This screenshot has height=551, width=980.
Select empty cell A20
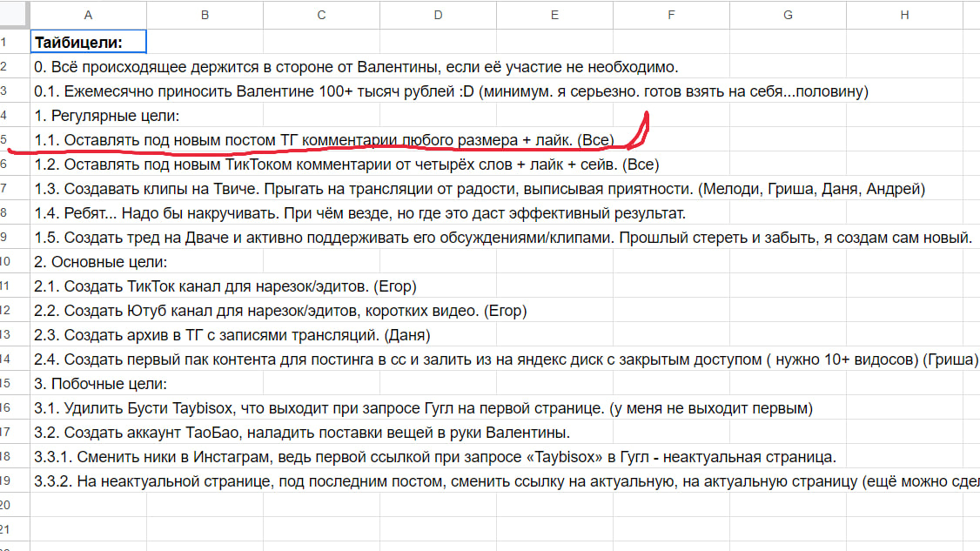coord(88,506)
